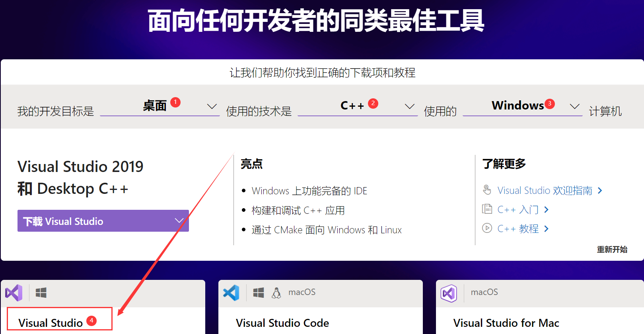The width and height of the screenshot is (644, 334).
Task: Click the Windows icon in Visual Studio Code card
Action: [259, 293]
